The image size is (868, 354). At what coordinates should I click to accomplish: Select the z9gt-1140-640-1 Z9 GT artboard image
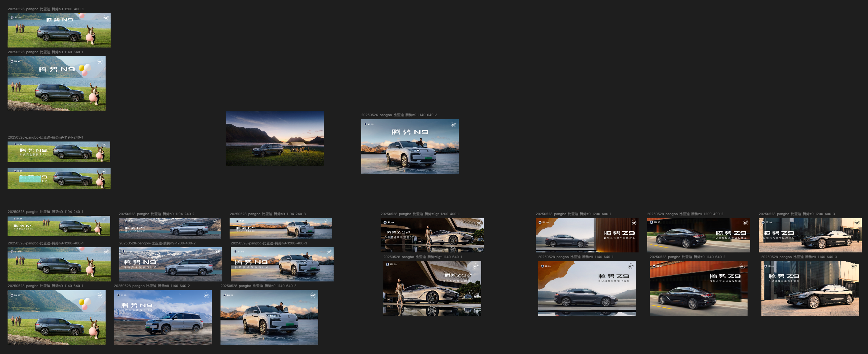pyautogui.click(x=432, y=288)
